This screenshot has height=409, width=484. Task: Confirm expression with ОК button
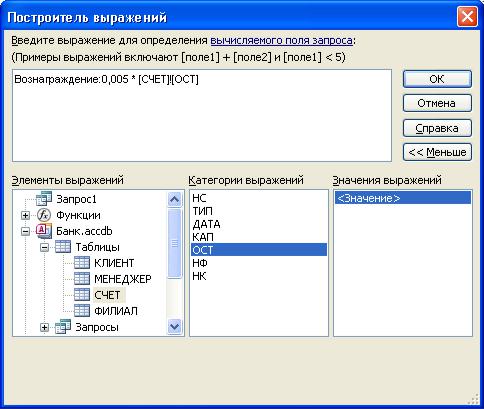click(437, 79)
